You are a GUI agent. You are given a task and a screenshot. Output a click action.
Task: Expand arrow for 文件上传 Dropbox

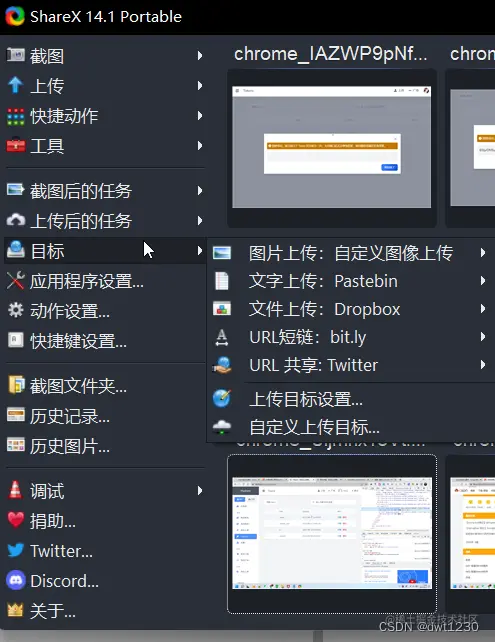tap(483, 309)
